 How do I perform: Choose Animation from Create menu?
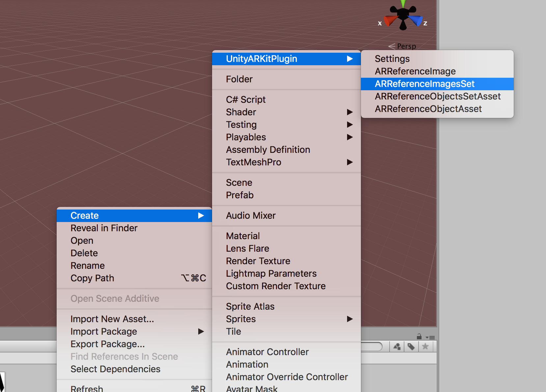pyautogui.click(x=287, y=364)
